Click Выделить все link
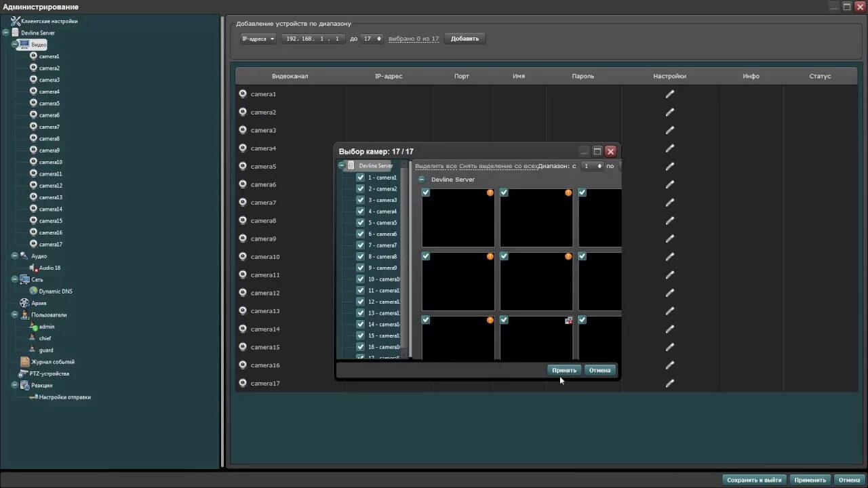The width and height of the screenshot is (868, 488). pos(436,166)
